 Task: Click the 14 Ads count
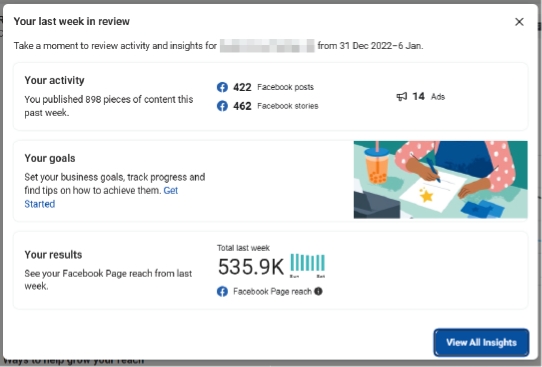418,96
